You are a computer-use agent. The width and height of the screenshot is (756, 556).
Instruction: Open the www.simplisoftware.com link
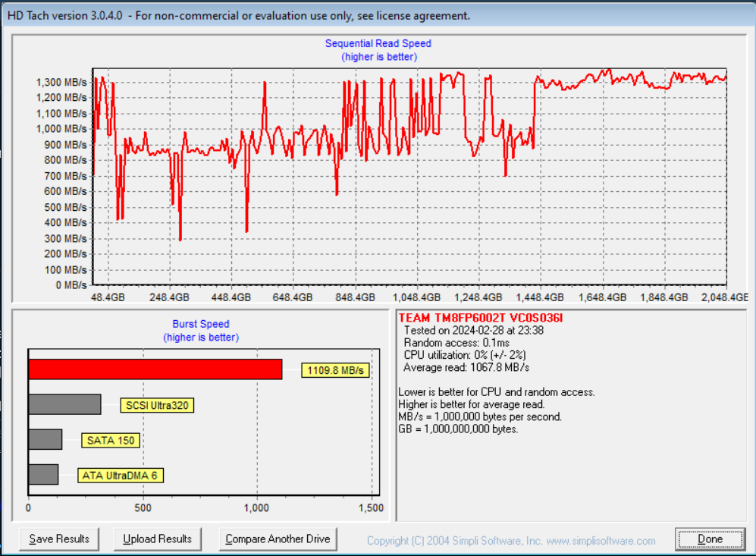601,541
